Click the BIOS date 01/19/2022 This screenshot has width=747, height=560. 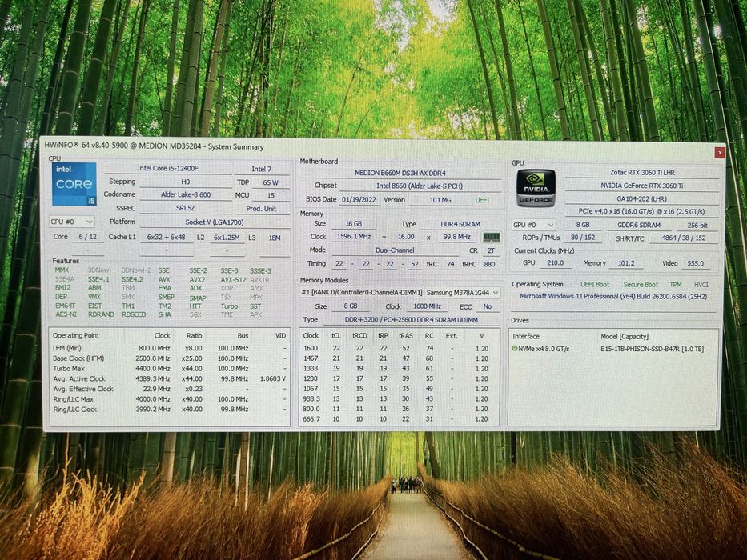(x=359, y=199)
